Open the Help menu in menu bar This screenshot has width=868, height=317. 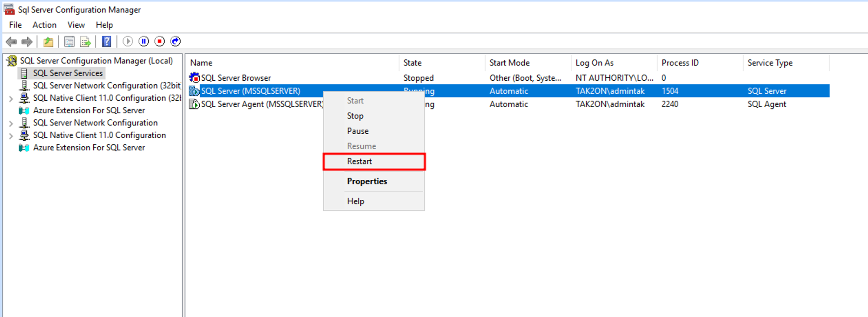click(x=104, y=25)
